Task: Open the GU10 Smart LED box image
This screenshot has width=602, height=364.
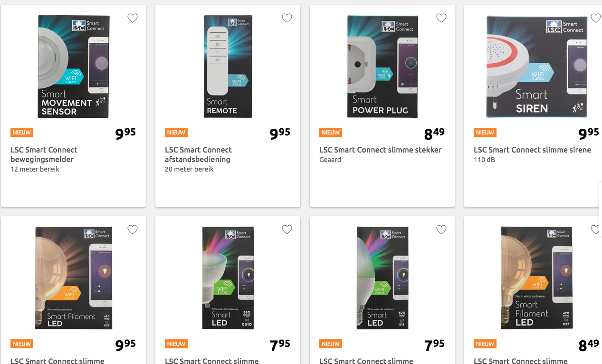Action: [x=228, y=278]
